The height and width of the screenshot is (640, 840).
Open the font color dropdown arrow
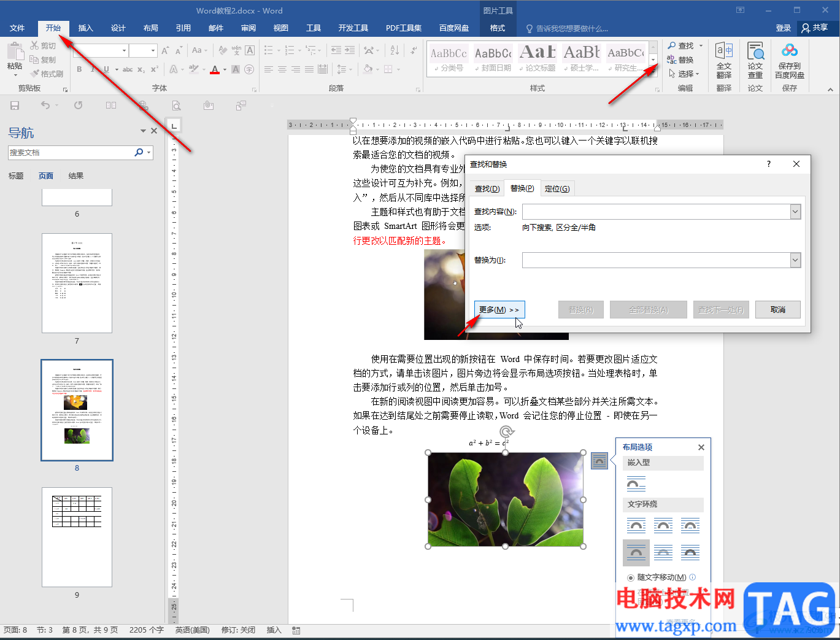(x=225, y=69)
